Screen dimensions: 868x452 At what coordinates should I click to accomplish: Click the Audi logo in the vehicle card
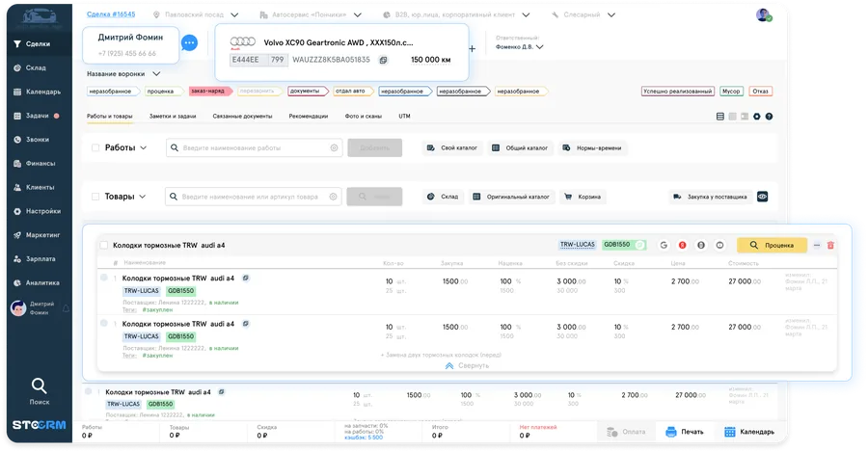coord(242,42)
